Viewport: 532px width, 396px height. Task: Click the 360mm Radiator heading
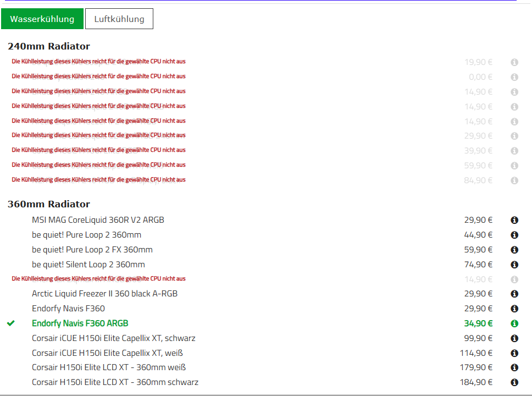pos(49,204)
